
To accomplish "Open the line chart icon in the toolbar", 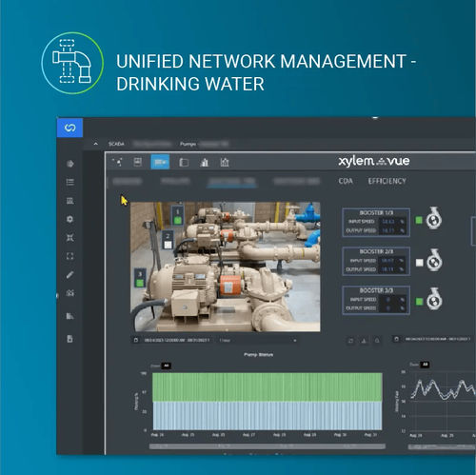I will [x=225, y=163].
